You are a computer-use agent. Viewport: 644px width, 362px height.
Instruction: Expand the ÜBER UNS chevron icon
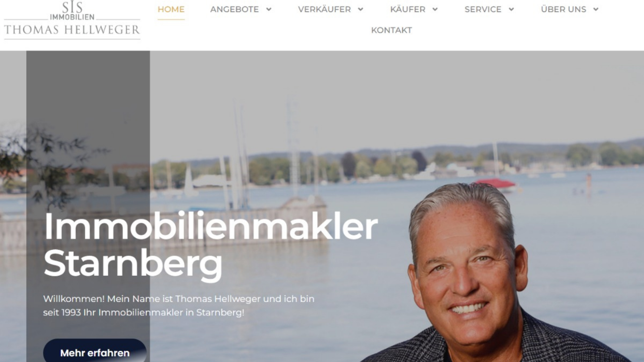(x=596, y=9)
